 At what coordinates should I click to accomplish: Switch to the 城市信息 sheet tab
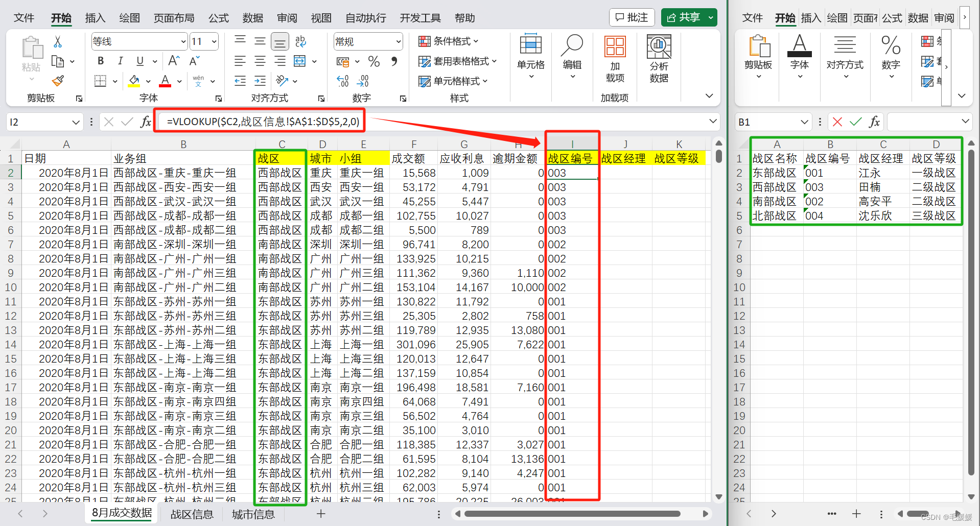pyautogui.click(x=253, y=514)
